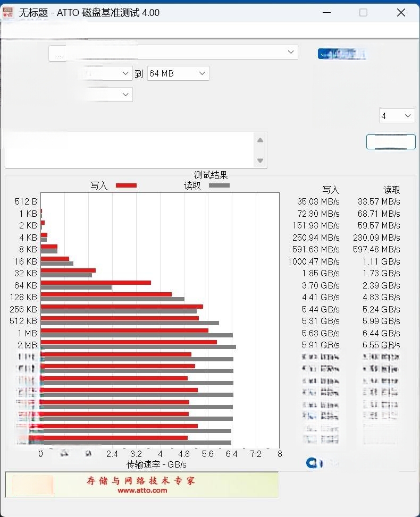
Task: Click the 512 KB row label
Action: pos(23,321)
